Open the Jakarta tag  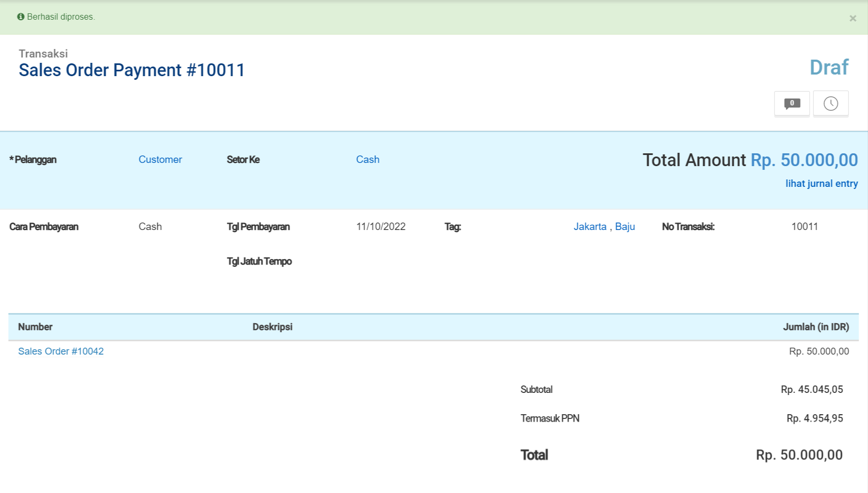590,226
